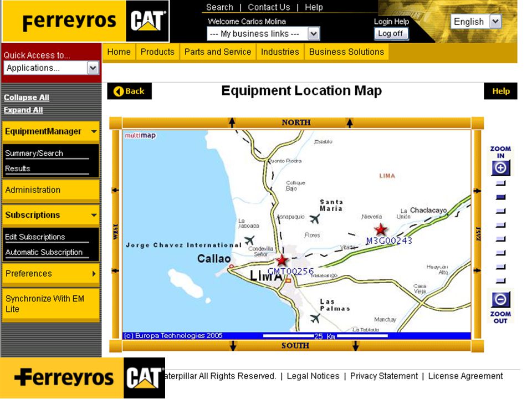Open Quick Access Applications dropdown
The image size is (532, 399).
pos(51,68)
